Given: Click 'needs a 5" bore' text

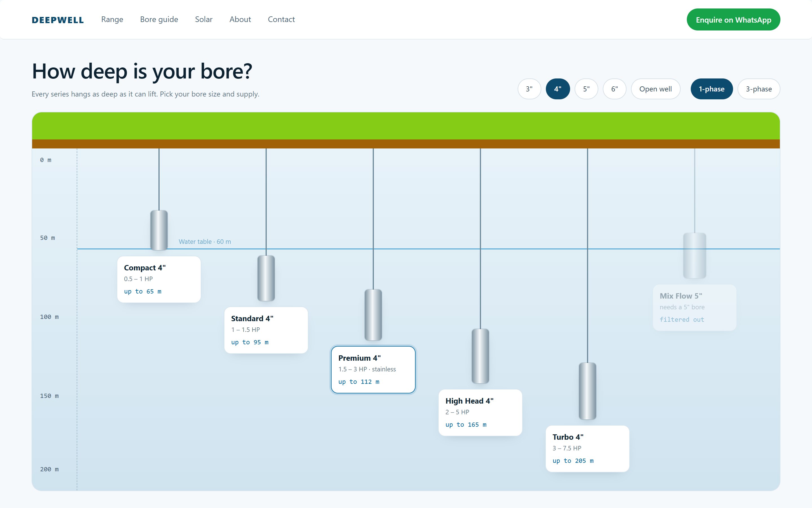Looking at the screenshot, I should (x=682, y=307).
